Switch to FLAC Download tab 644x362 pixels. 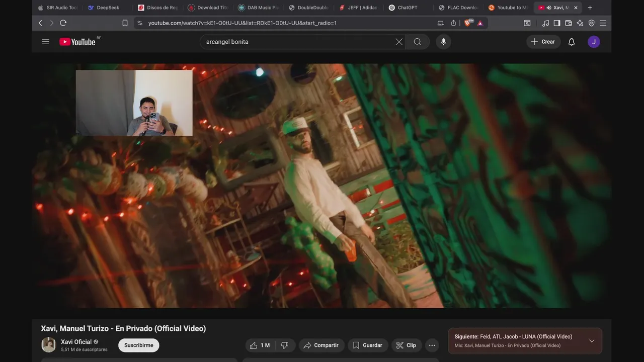pyautogui.click(x=459, y=8)
